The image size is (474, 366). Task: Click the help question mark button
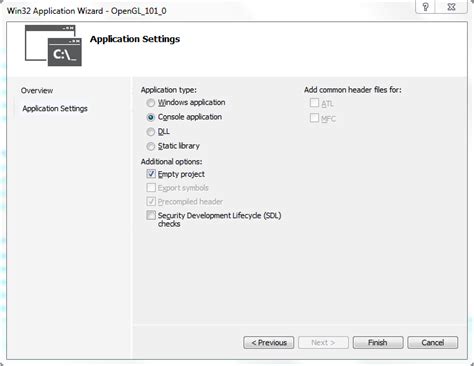(x=425, y=7)
